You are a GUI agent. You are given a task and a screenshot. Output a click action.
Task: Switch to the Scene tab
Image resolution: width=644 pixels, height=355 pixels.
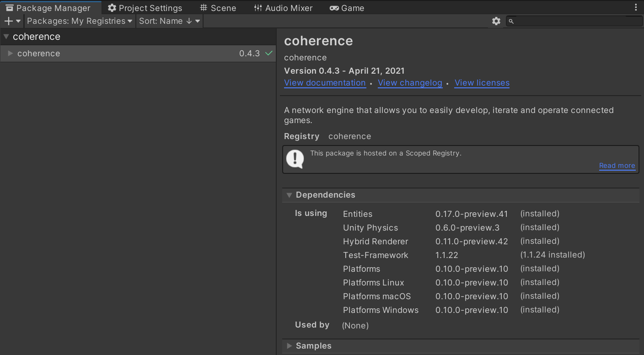pos(218,8)
